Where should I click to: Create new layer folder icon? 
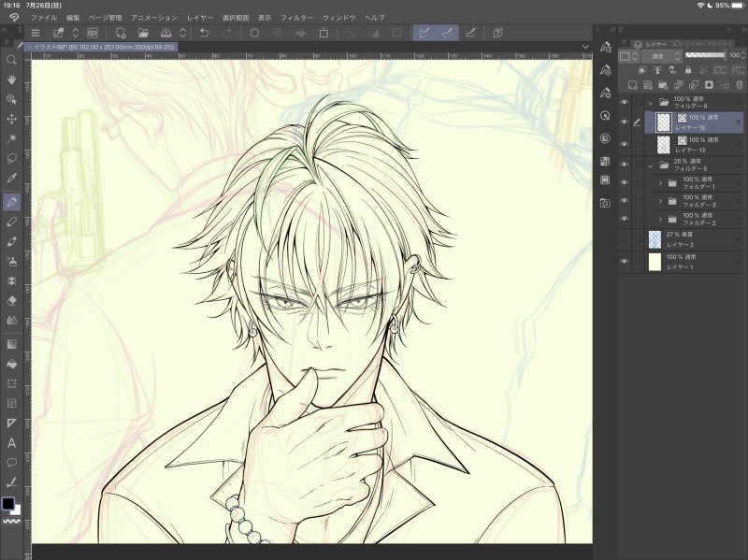663,85
